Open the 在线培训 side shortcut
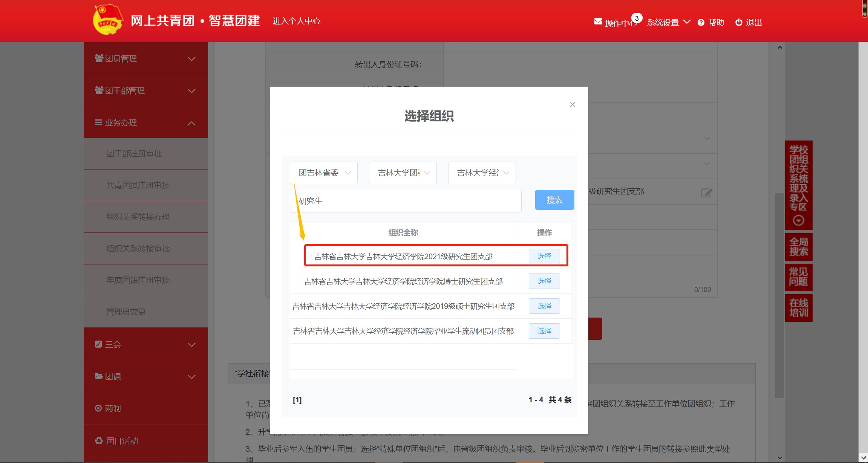 point(798,308)
